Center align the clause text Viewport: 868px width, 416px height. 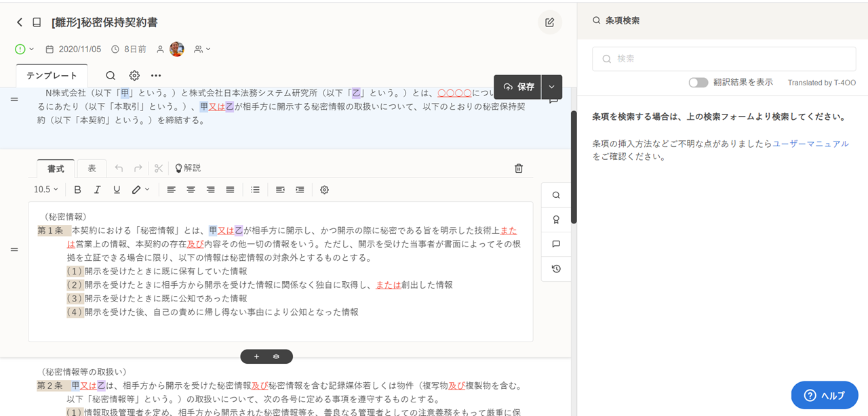pos(191,190)
